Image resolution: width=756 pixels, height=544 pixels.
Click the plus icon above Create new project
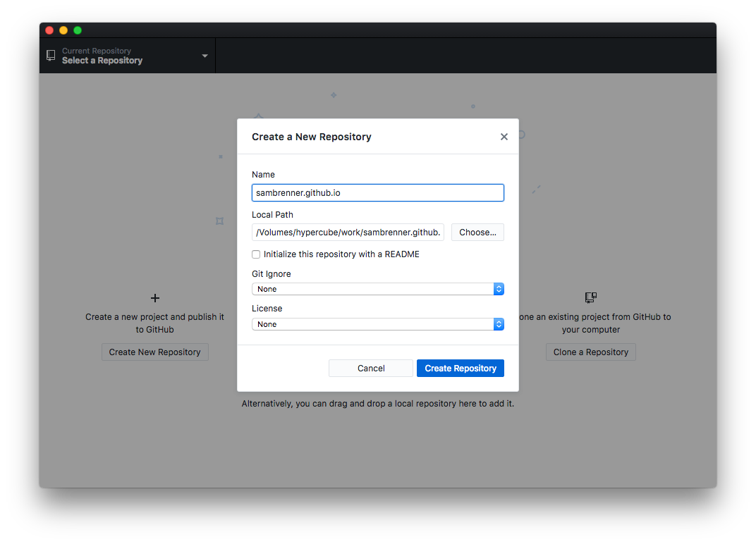(154, 298)
